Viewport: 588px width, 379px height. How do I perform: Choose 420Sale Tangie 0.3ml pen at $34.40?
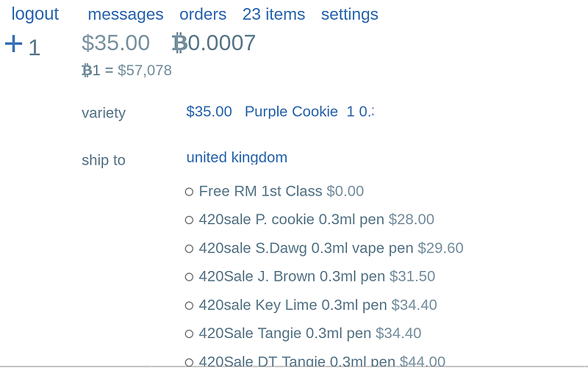(x=189, y=333)
